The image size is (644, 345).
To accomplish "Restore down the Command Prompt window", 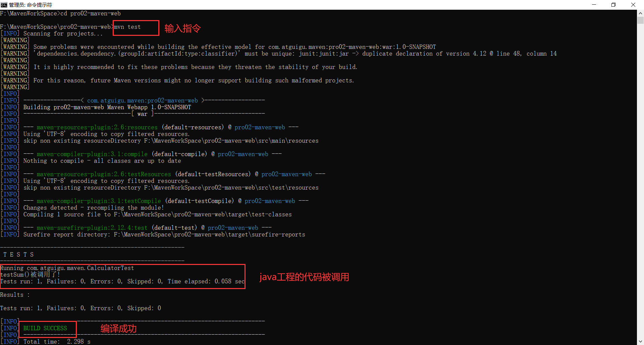I will [x=613, y=5].
